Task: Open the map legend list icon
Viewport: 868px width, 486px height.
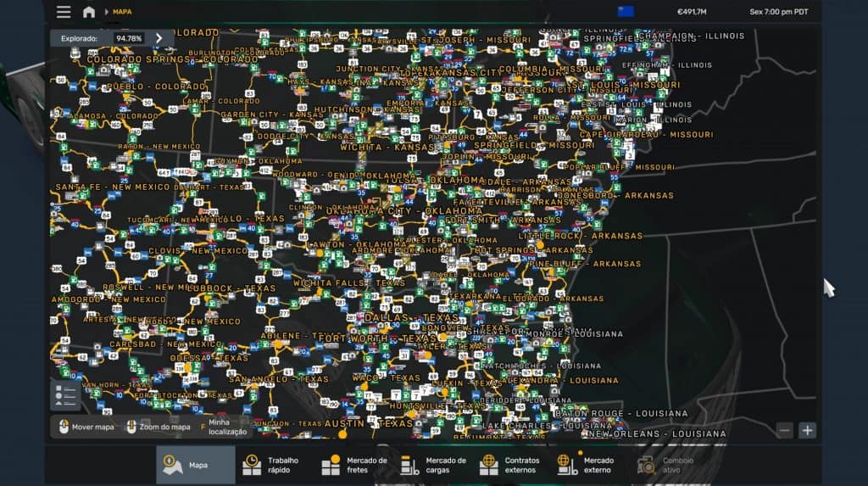Action: pyautogui.click(x=65, y=396)
